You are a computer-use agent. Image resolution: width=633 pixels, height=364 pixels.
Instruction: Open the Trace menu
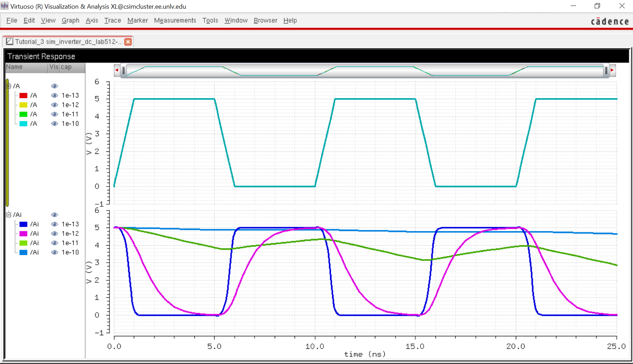coord(112,20)
